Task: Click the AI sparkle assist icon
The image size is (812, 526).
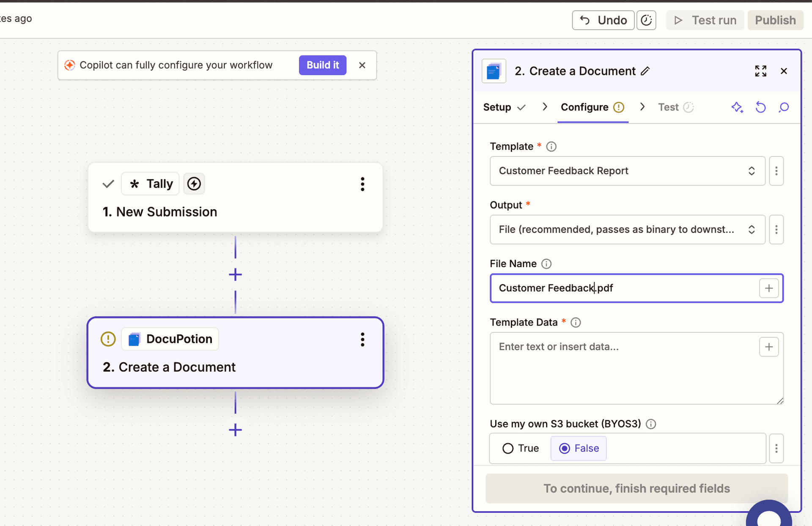Action: coord(737,107)
